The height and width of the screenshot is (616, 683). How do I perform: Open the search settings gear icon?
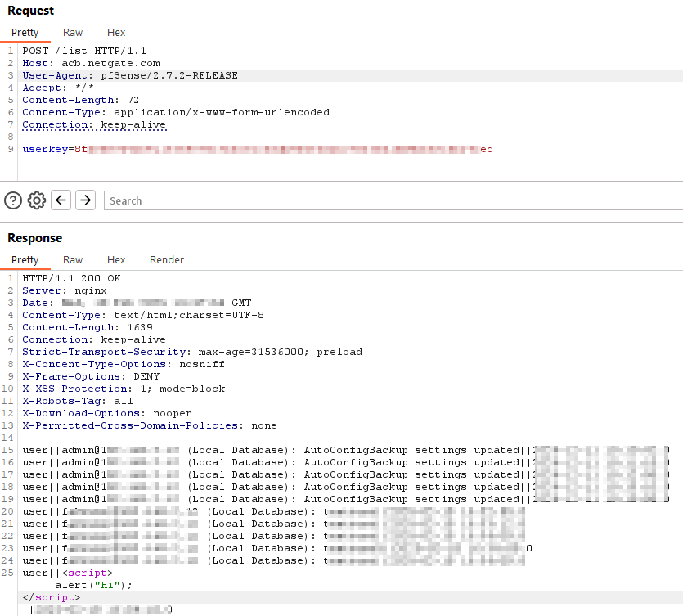point(37,200)
